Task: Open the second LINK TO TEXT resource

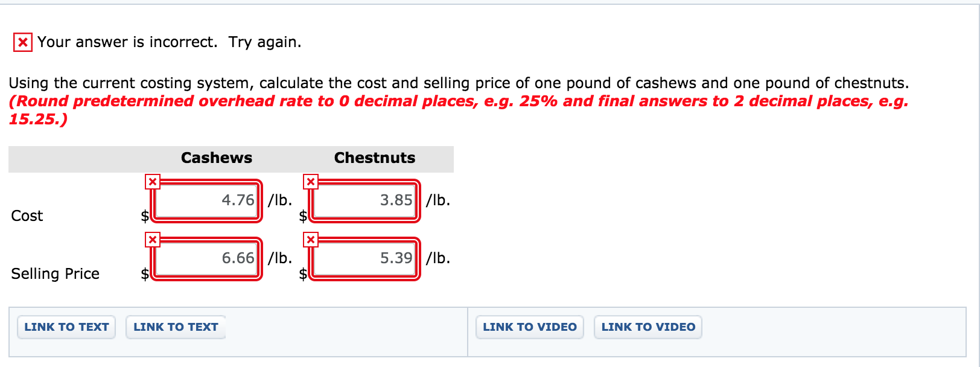Action: click(x=176, y=327)
